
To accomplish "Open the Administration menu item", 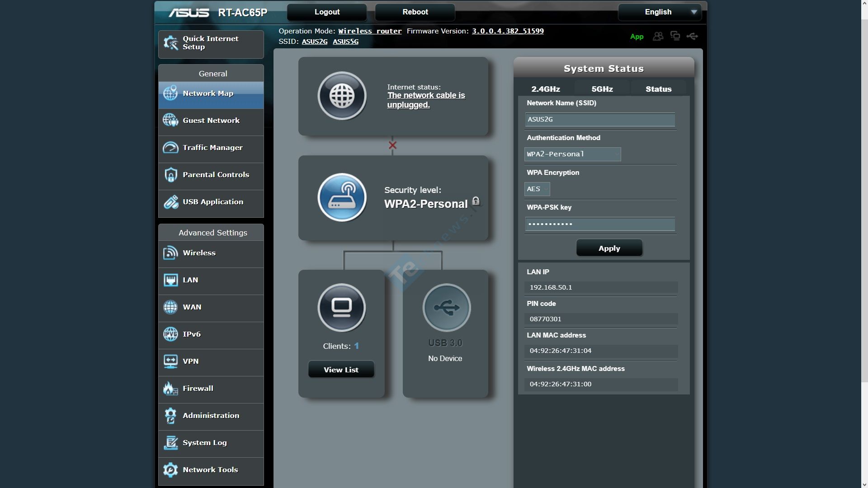I will 211,416.
